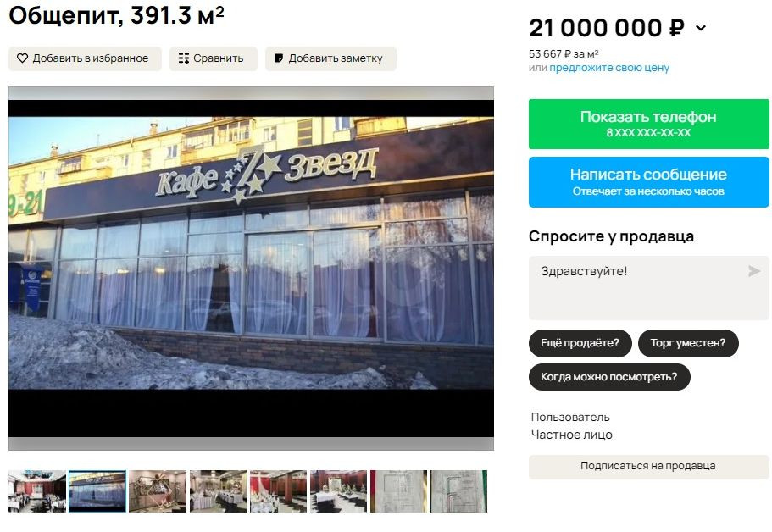This screenshot has width=772, height=532.
Task: Select the 'Торг уместен?' quick question
Action: (688, 343)
